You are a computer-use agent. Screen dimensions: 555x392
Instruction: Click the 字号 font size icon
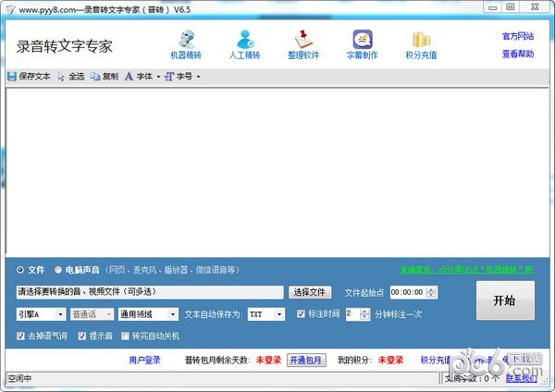[169, 77]
